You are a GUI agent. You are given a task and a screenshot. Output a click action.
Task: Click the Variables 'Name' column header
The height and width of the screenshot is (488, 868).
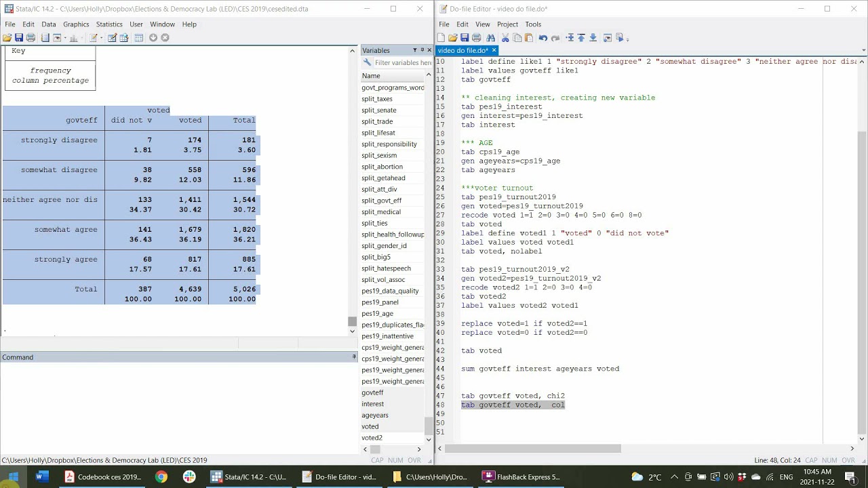tap(393, 76)
